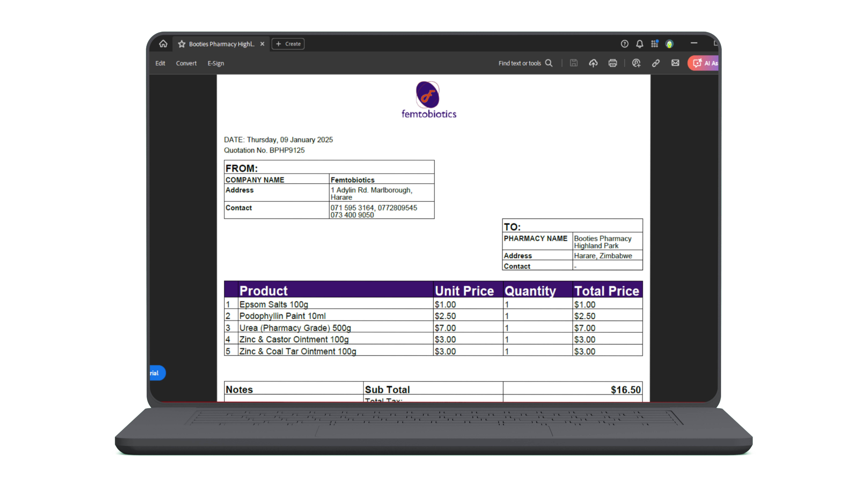Close the Booties Pharmacy tab
This screenshot has width=868, height=488.
pyautogui.click(x=262, y=44)
